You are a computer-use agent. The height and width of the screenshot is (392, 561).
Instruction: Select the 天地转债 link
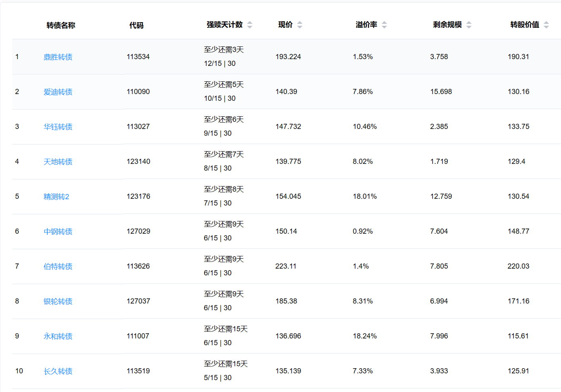click(x=58, y=162)
